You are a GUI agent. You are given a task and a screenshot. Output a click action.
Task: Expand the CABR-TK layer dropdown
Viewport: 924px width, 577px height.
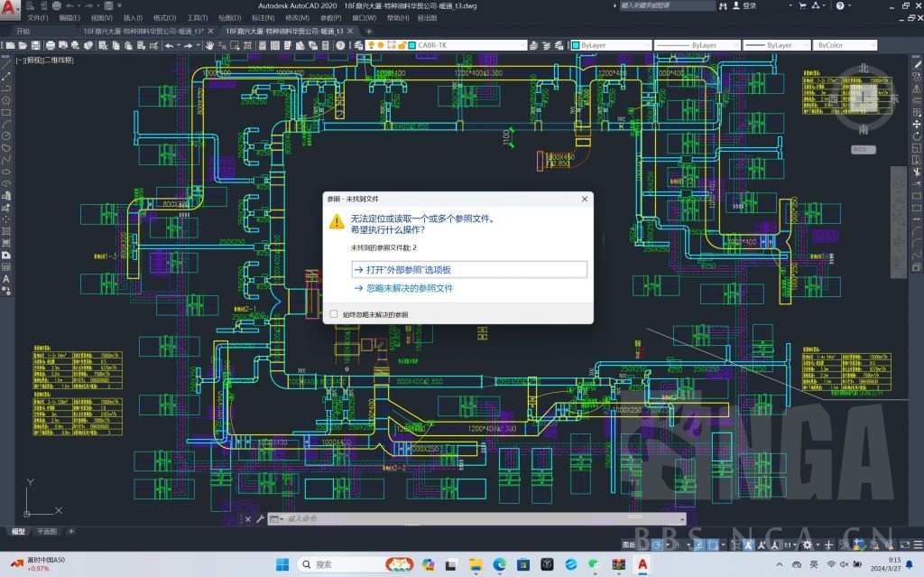tap(522, 44)
